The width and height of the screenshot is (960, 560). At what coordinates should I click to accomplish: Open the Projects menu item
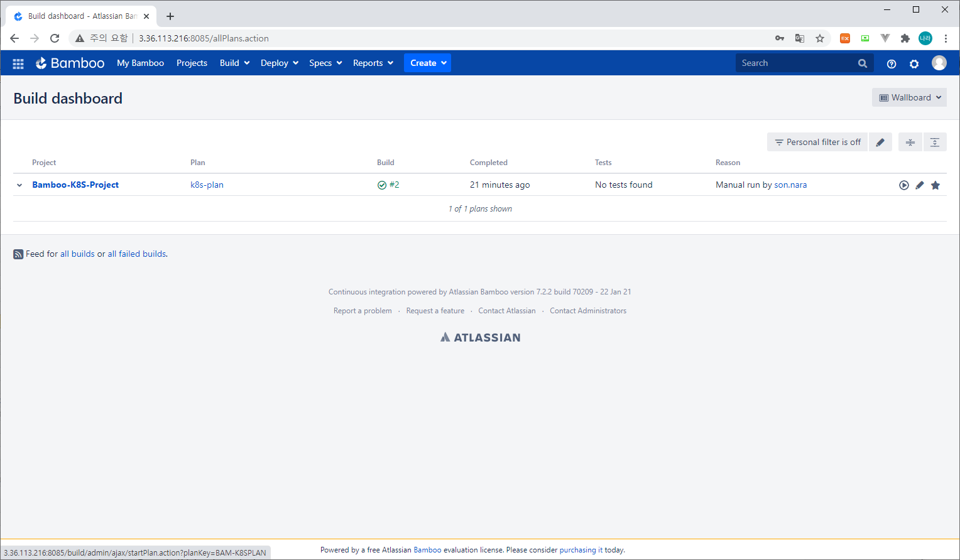pos(192,63)
